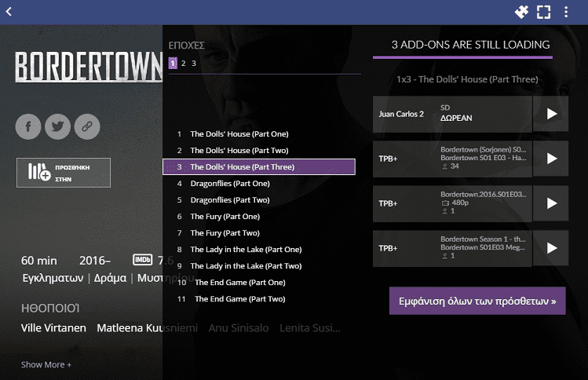Play TPB+ stream with 34 peers
The image size is (588, 380).
551,159
